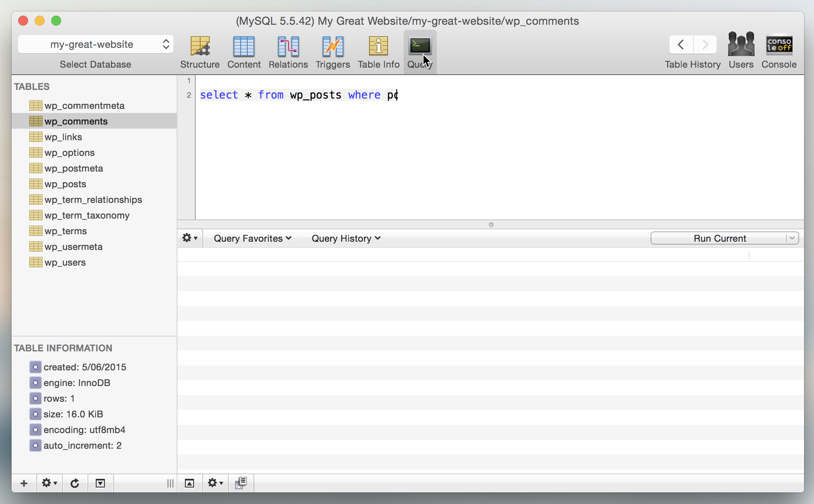Run the current query
814x504 pixels.
[x=720, y=238]
